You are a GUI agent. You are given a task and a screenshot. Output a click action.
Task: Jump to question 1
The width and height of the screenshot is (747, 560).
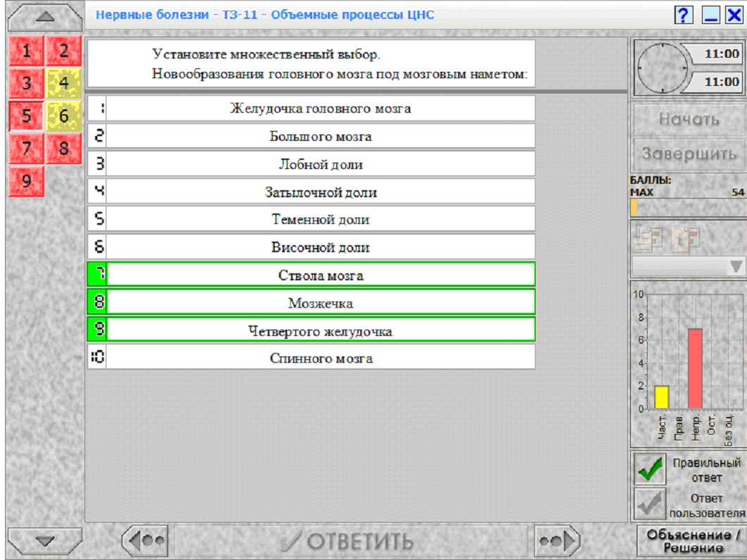pos(26,51)
